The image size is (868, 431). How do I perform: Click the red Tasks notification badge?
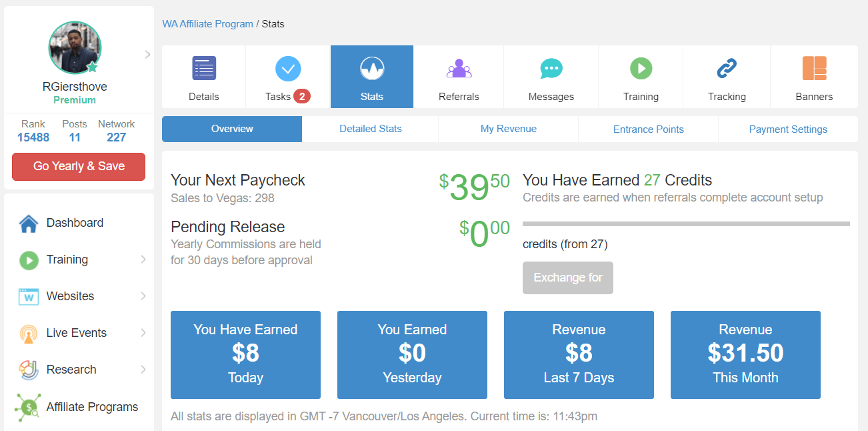(302, 97)
